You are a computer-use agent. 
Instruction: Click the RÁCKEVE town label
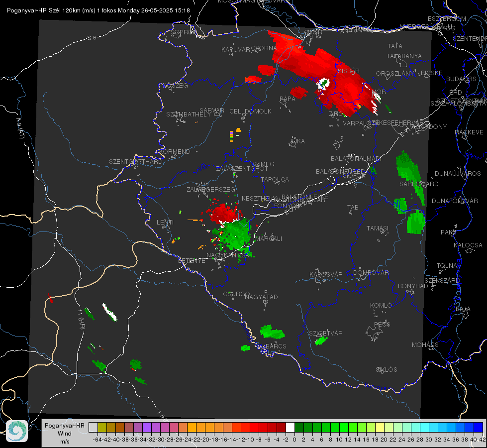pos(469,132)
